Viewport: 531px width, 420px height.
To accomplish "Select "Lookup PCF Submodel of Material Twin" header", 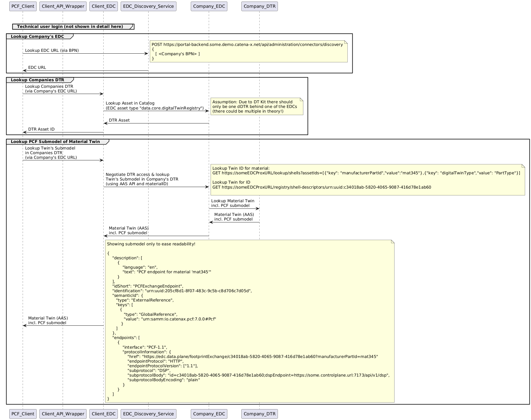I will pyautogui.click(x=55, y=142).
